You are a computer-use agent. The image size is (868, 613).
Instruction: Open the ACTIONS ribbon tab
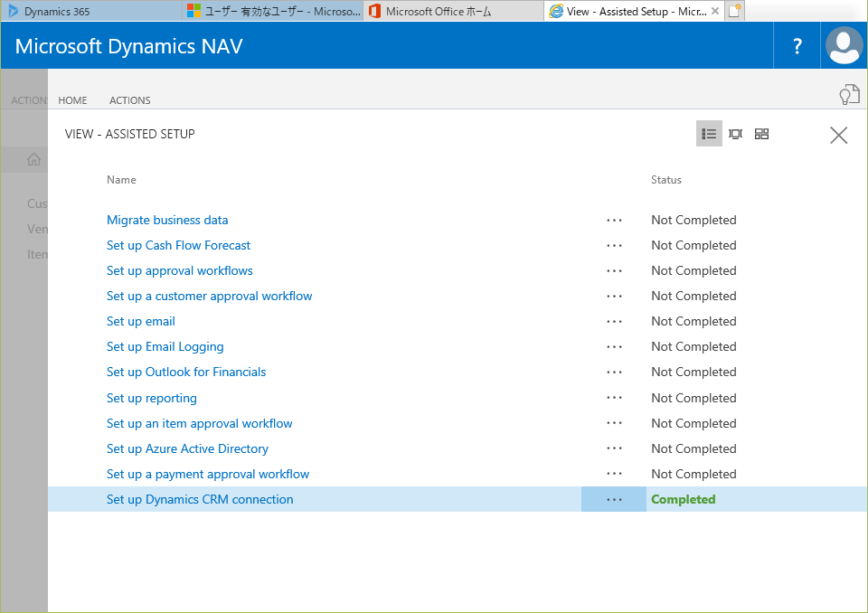tap(130, 100)
